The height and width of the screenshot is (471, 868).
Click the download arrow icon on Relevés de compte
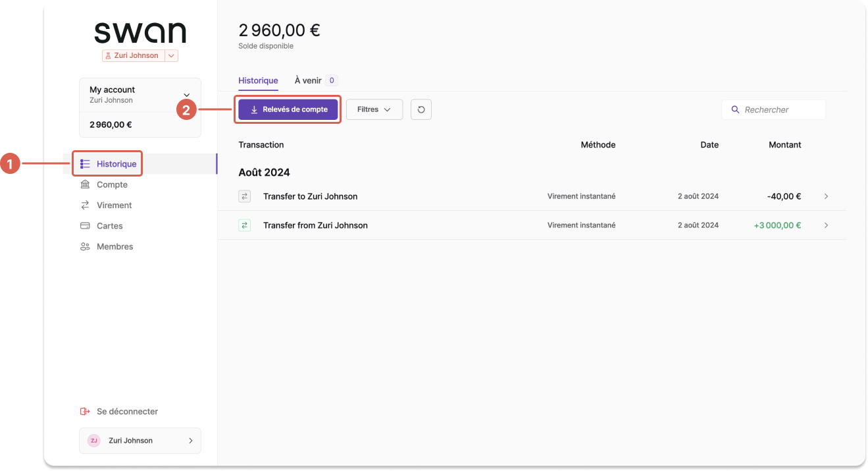click(254, 109)
